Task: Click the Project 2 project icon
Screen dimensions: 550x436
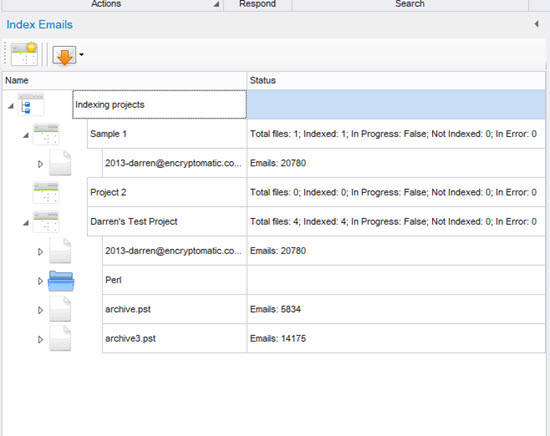Action: (x=46, y=193)
